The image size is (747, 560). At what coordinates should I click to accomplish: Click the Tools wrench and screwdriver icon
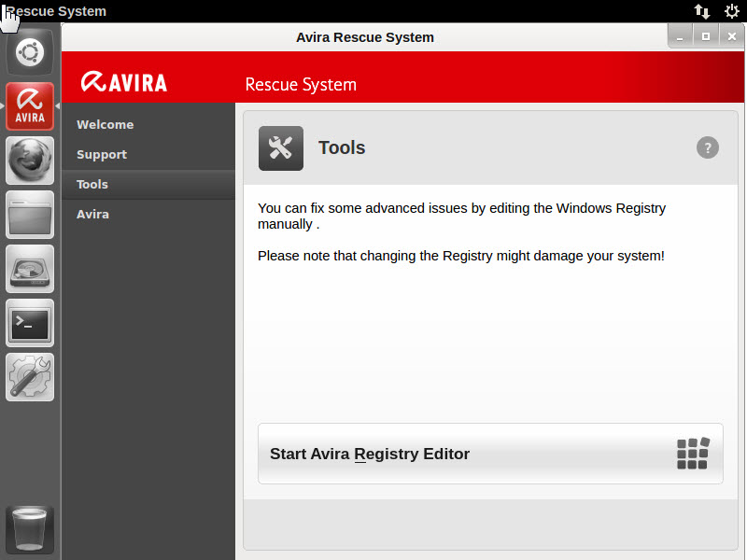[x=281, y=148]
